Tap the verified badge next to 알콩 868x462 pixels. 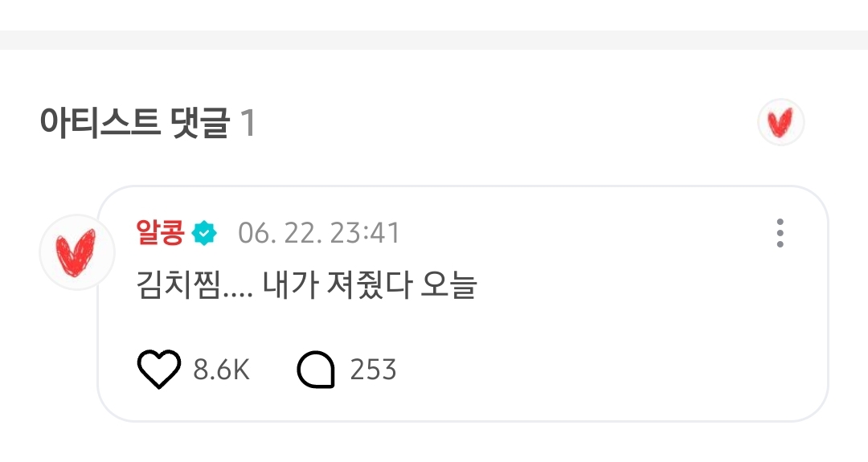[x=204, y=233]
